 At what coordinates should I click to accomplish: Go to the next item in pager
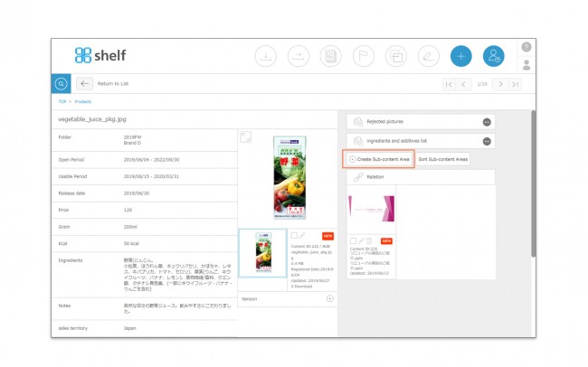click(x=500, y=84)
